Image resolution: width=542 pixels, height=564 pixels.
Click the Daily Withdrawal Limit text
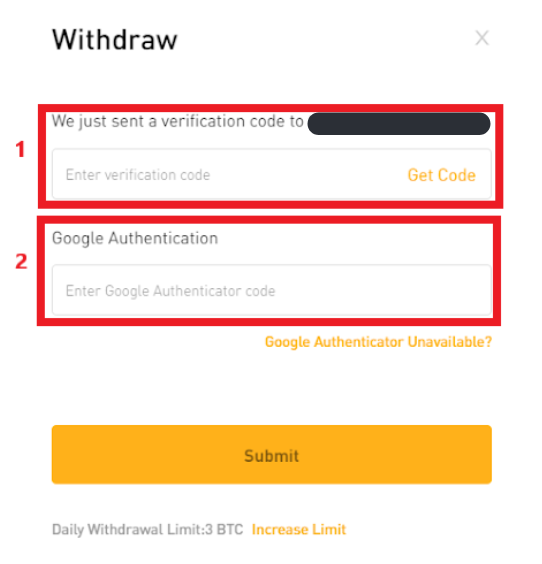pos(147,529)
